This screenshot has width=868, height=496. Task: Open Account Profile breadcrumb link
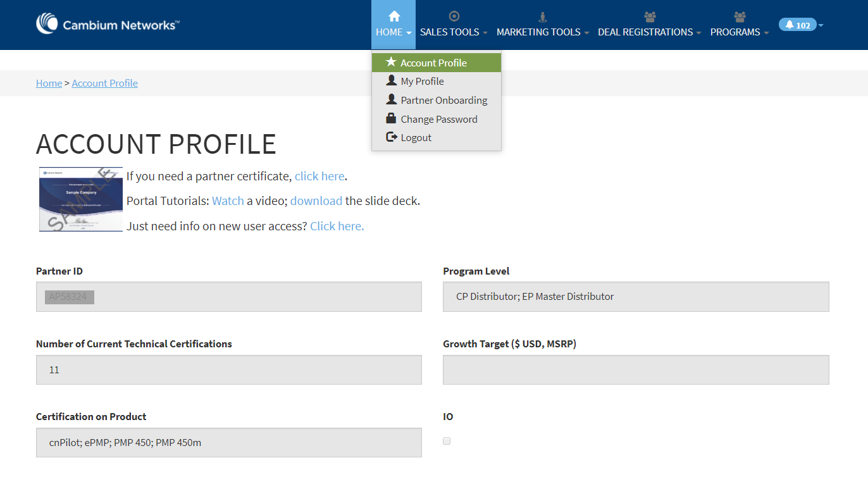point(105,83)
